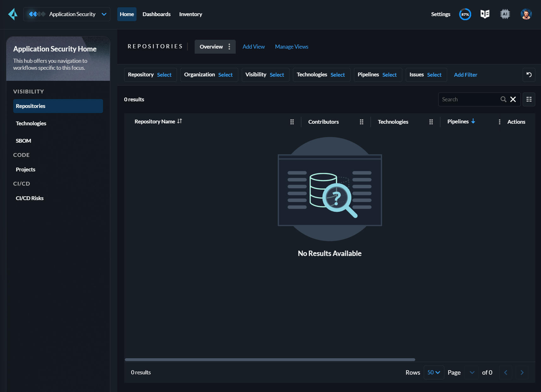Open the Page number dropdown
Viewport: 541px width, 392px height.
click(471, 372)
